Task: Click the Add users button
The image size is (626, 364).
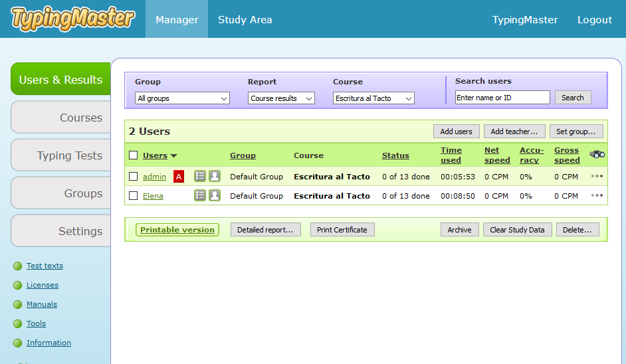Action: click(x=457, y=132)
